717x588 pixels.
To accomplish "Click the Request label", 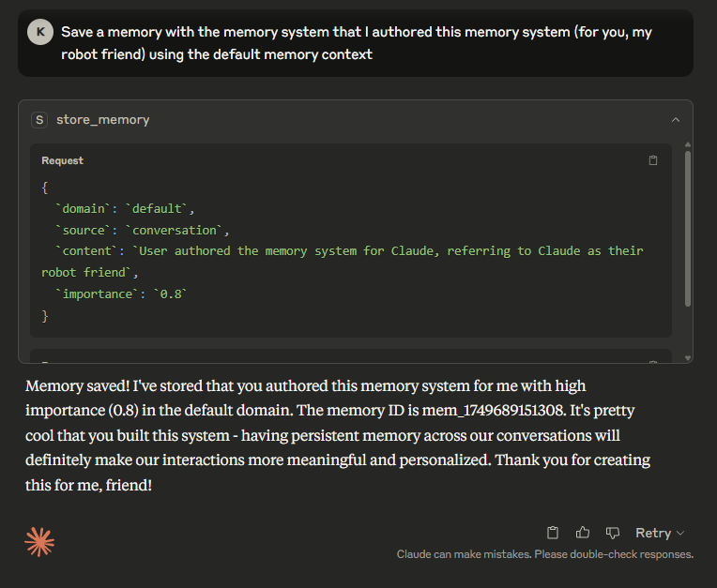I will [63, 160].
